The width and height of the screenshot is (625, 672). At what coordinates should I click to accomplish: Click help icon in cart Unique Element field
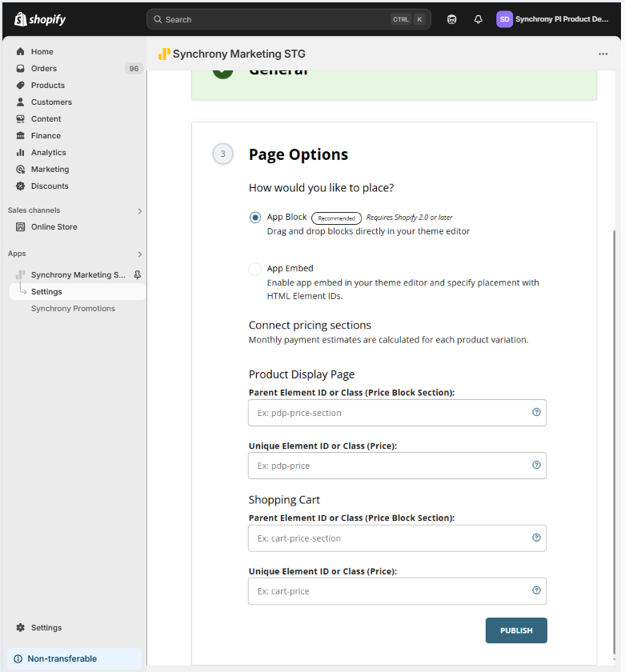pos(536,591)
